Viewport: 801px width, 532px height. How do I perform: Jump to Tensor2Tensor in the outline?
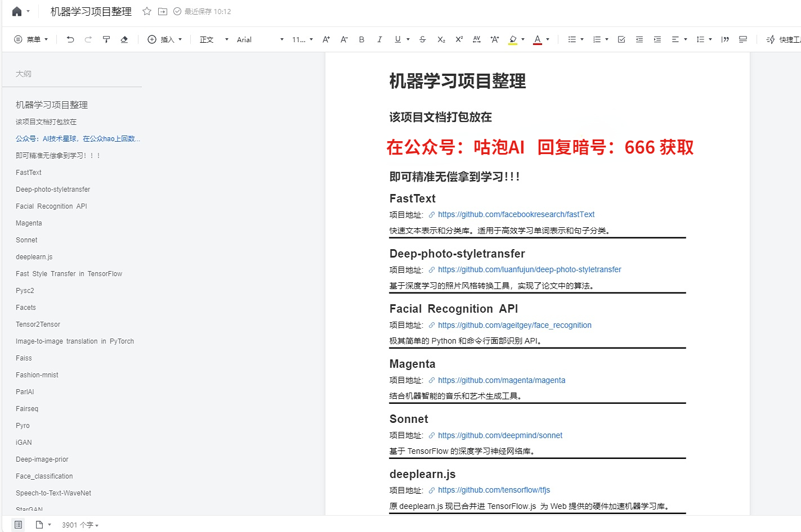tap(38, 324)
